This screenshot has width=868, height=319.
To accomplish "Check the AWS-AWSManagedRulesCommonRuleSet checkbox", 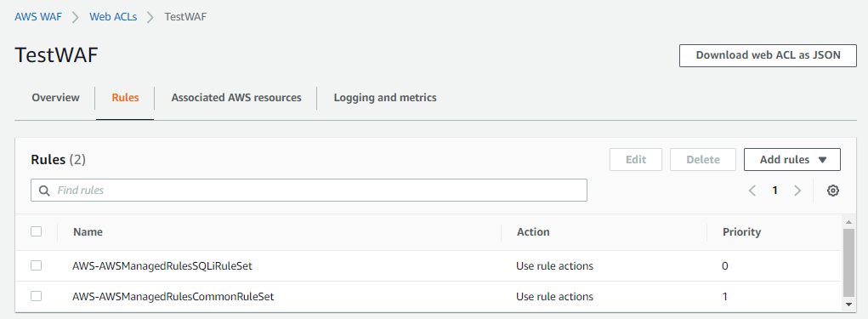I will (36, 296).
